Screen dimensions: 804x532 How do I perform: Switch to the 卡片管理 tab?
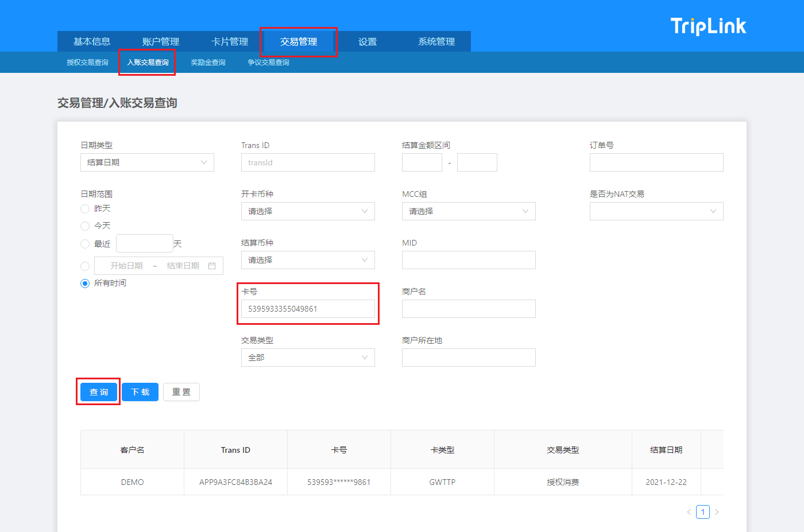[230, 42]
